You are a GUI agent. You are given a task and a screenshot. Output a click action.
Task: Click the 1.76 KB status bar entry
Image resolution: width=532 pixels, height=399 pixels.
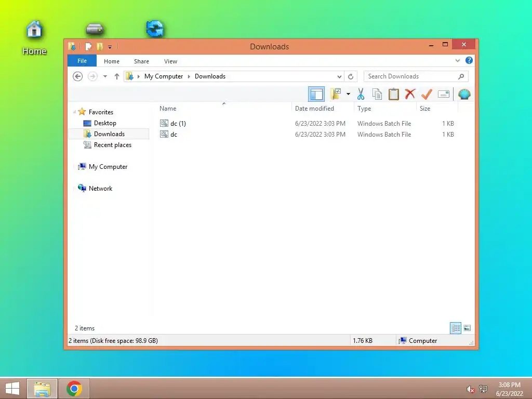(363, 341)
